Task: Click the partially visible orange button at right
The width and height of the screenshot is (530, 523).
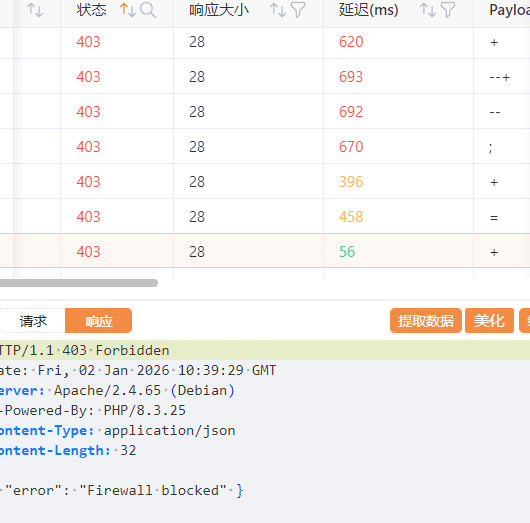Action: point(525,320)
